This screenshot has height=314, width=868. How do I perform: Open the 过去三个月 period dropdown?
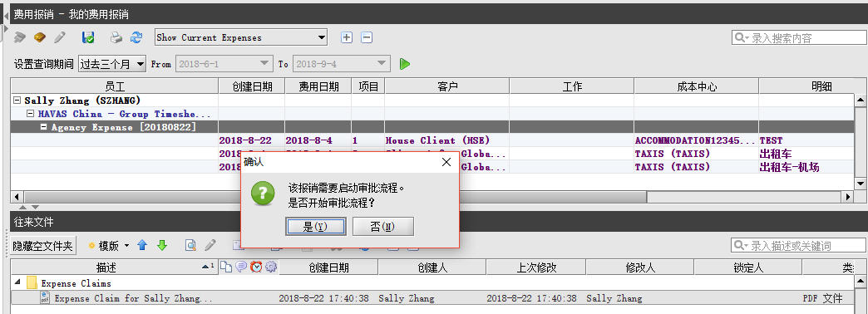point(140,64)
